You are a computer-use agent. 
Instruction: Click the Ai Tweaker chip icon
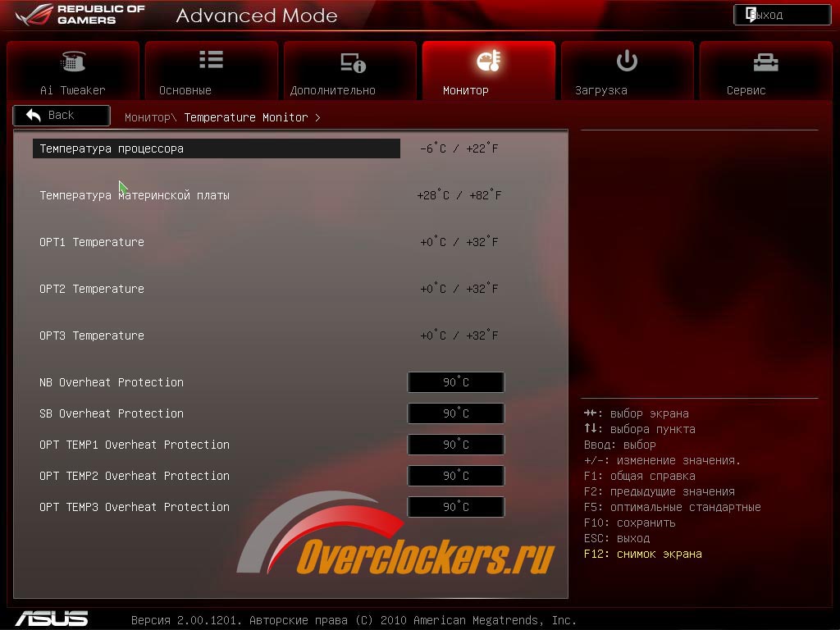tap(73, 61)
